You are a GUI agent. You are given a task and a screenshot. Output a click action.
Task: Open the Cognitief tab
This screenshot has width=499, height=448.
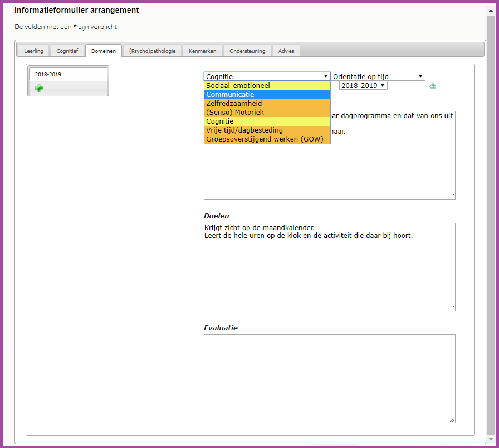click(67, 51)
